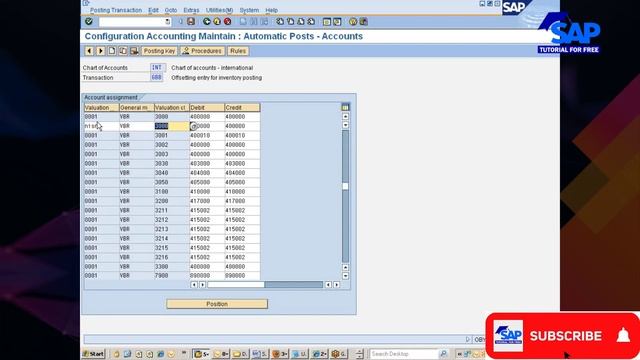
Task: Click the First page icon in toolbar
Action: 280,22
